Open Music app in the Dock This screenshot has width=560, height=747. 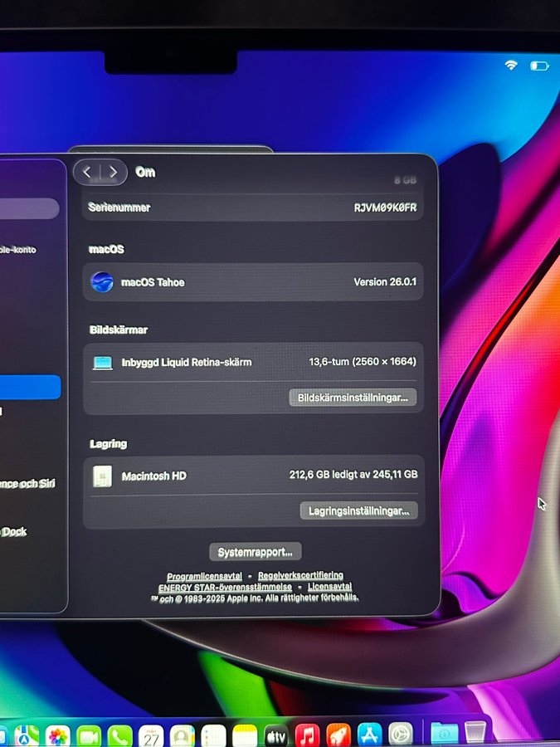307,735
